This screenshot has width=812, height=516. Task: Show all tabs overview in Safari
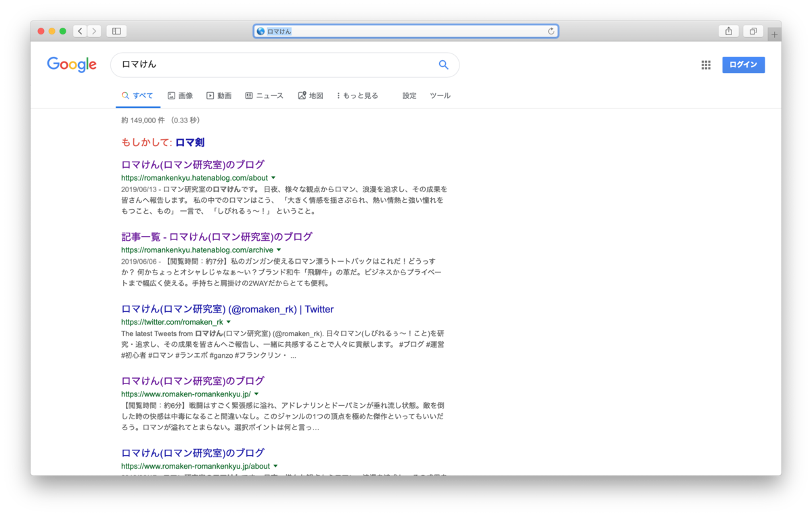coord(752,31)
